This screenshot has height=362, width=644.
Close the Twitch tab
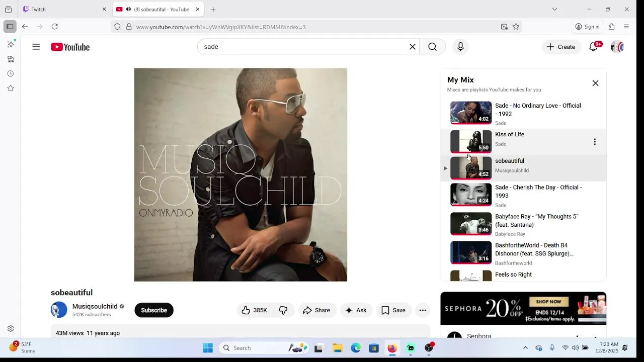pyautogui.click(x=104, y=9)
